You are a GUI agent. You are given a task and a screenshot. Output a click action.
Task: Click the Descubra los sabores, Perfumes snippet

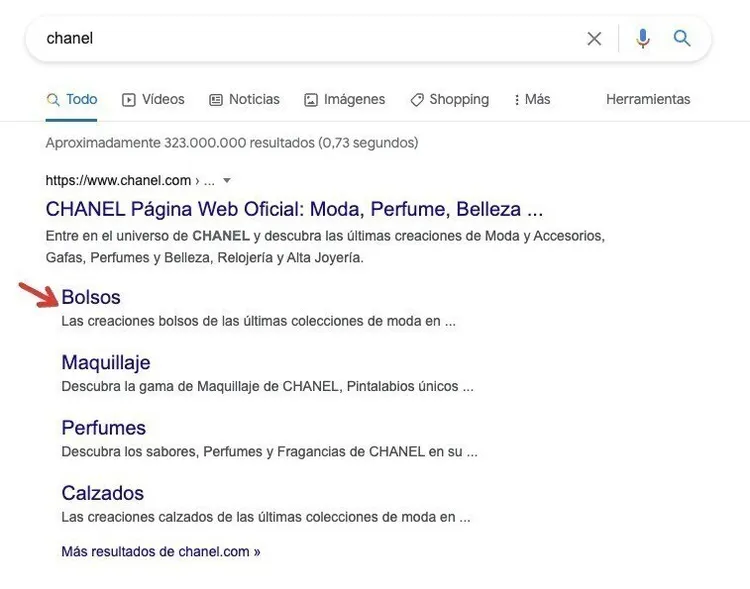pyautogui.click(x=269, y=452)
